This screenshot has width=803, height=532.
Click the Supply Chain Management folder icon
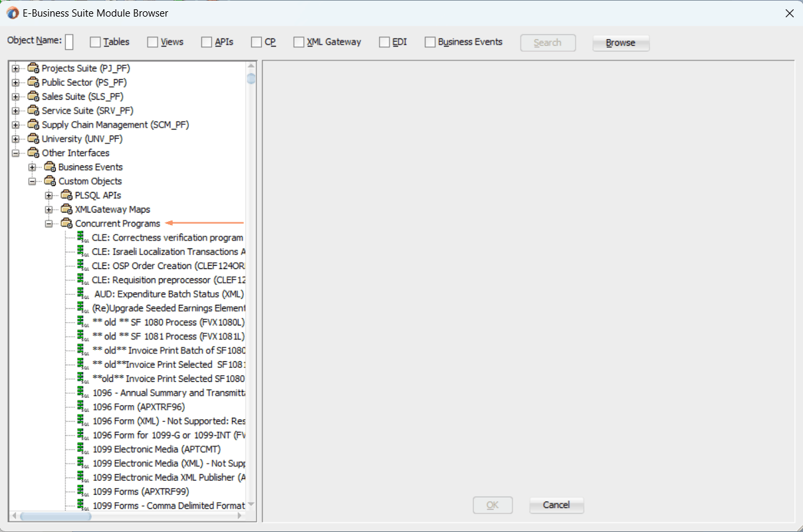coord(33,125)
